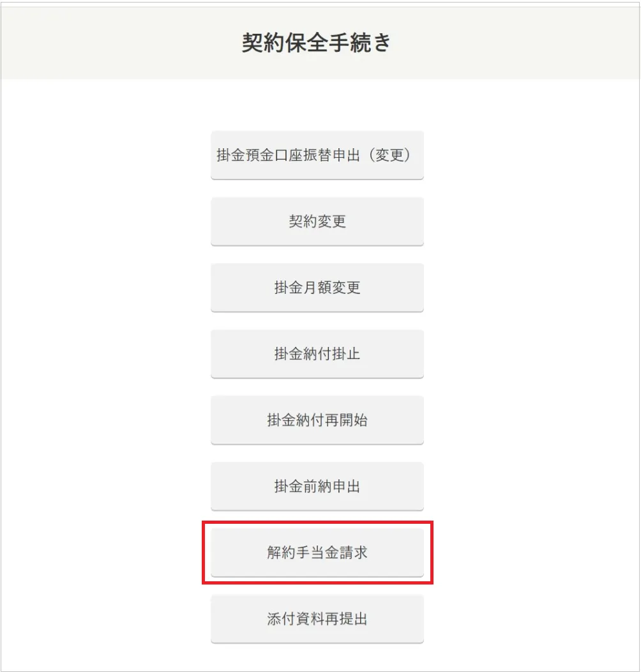
Task: Choose the 掛金納付掛止 option
Action: tap(317, 354)
